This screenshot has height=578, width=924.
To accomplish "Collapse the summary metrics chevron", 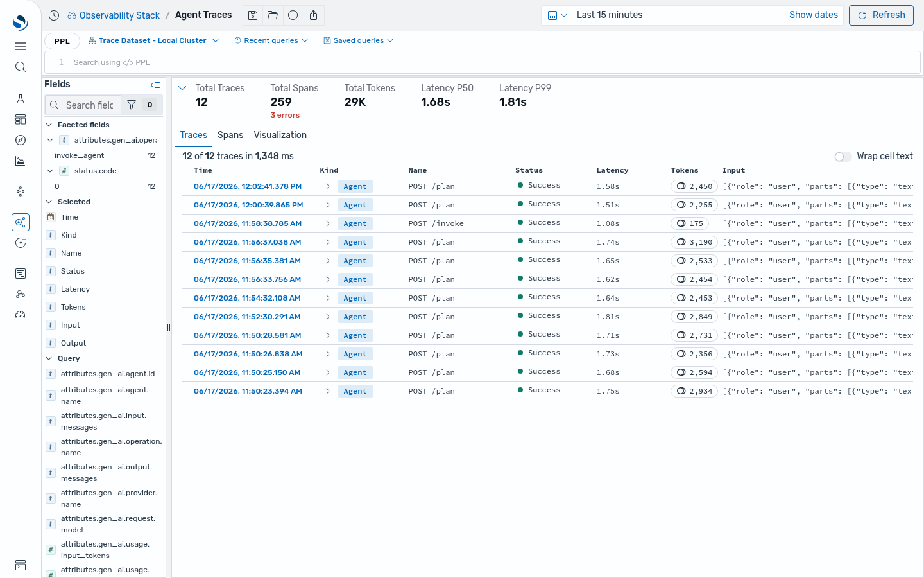I will pyautogui.click(x=182, y=88).
